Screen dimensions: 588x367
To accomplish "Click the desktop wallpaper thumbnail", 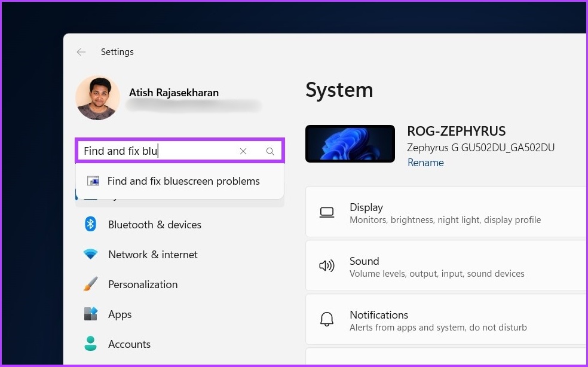I will point(350,143).
